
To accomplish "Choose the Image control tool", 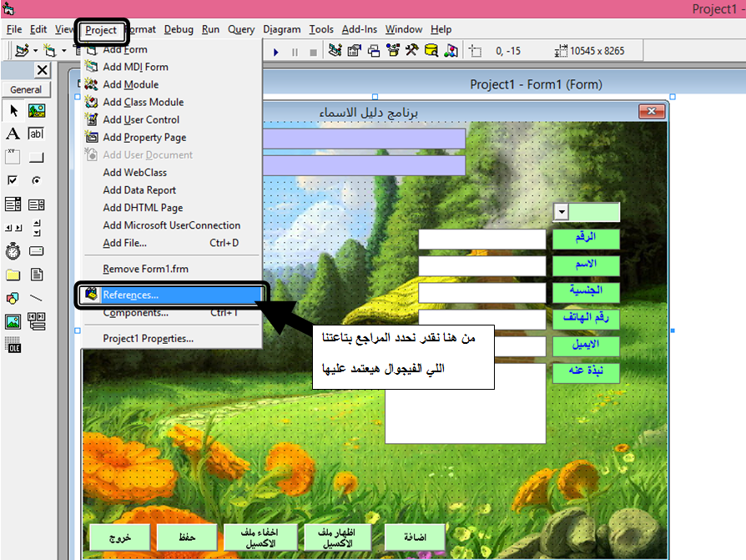I will click(13, 321).
